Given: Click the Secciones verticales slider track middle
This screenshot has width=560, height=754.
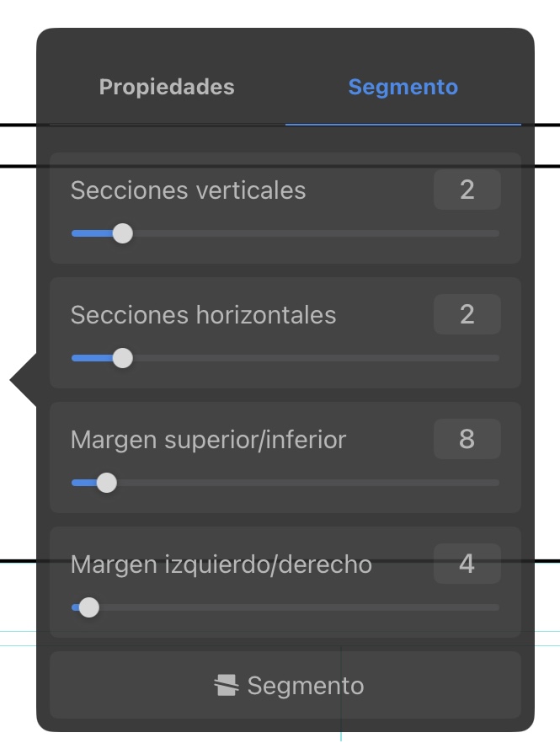Looking at the screenshot, I should [285, 233].
